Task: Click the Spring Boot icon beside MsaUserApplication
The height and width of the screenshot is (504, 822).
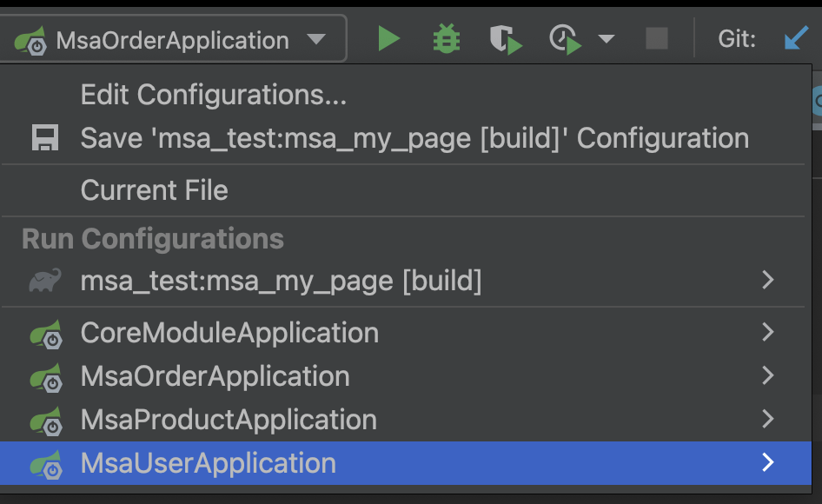Action: click(x=46, y=465)
